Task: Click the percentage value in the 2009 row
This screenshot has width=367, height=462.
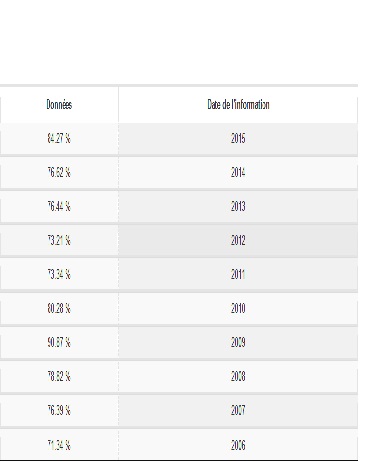Action: tap(59, 343)
